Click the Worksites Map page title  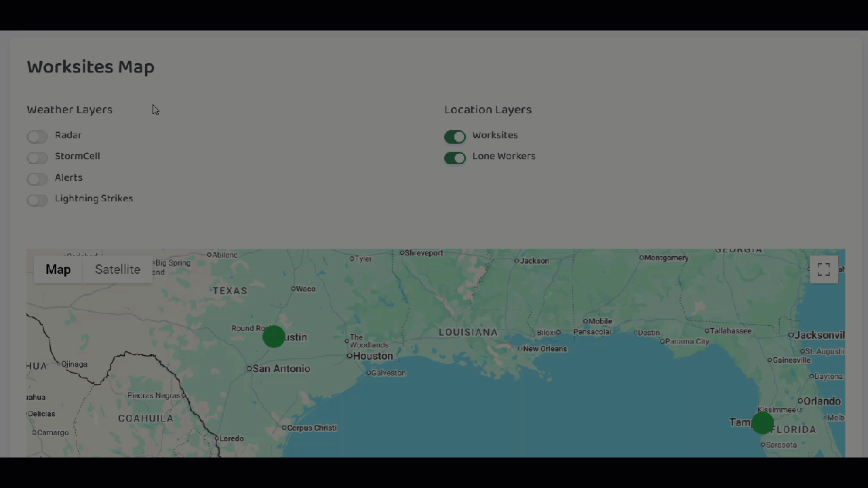(x=90, y=66)
